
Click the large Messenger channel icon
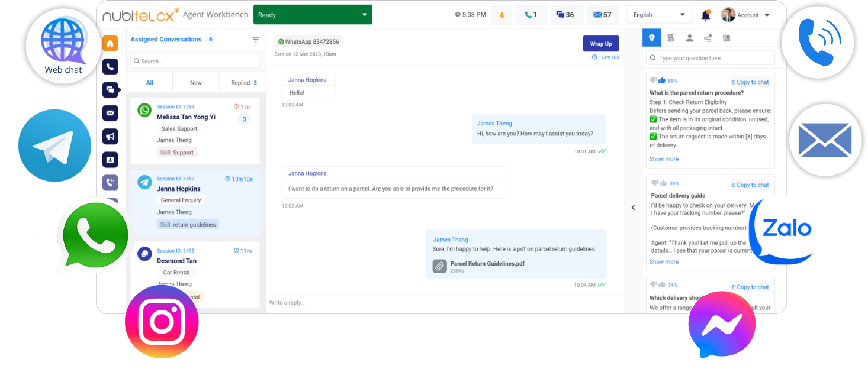click(722, 325)
